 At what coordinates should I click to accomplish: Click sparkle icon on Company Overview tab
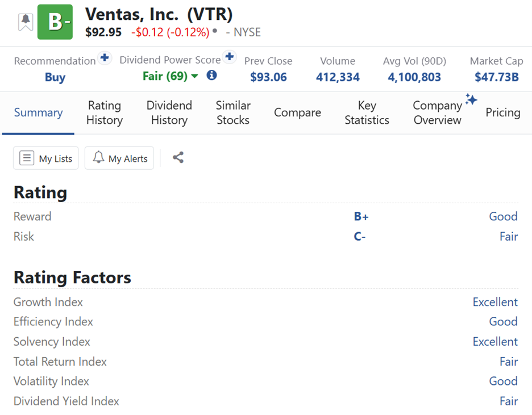click(471, 99)
